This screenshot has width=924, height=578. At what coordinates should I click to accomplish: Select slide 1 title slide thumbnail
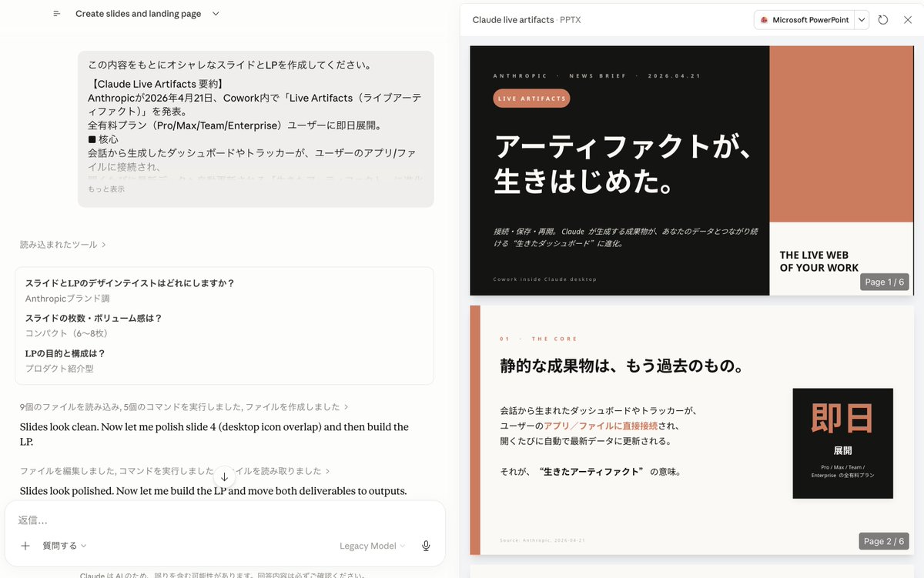[691, 170]
